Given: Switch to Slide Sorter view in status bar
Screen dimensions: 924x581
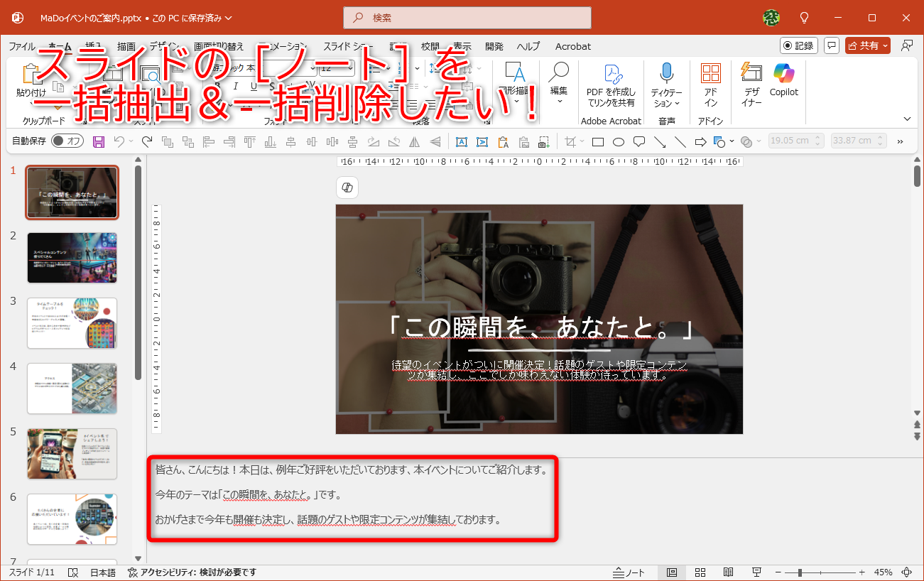Looking at the screenshot, I should coord(700,572).
